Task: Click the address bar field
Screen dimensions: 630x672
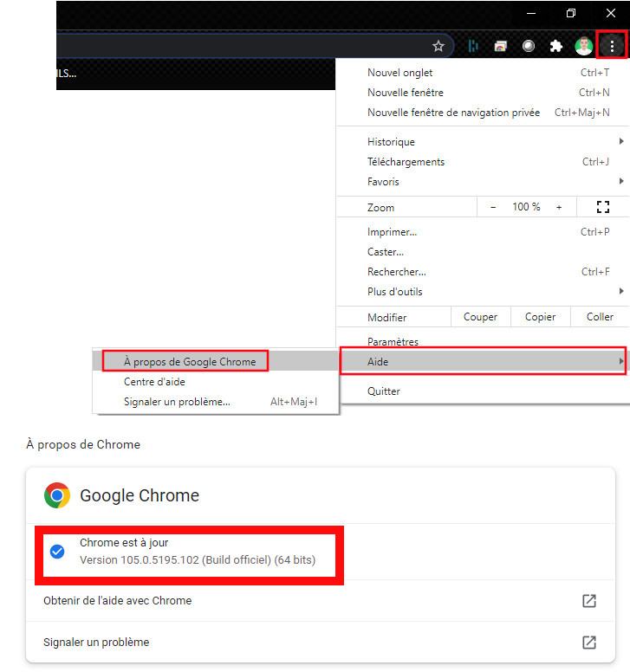Action: [255, 46]
